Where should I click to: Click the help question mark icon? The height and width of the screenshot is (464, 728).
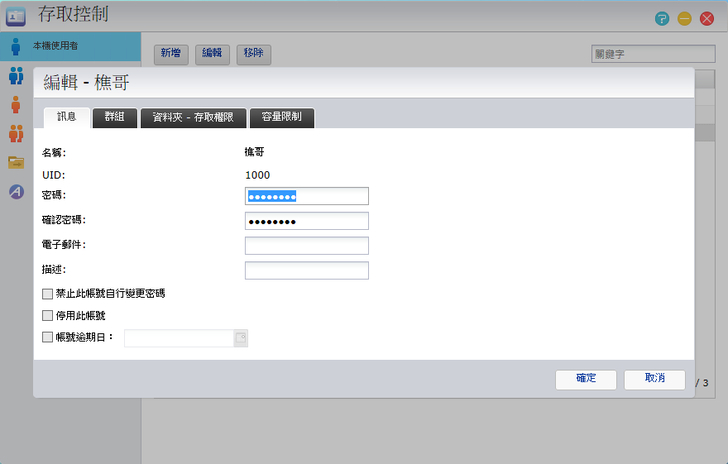[x=662, y=19]
